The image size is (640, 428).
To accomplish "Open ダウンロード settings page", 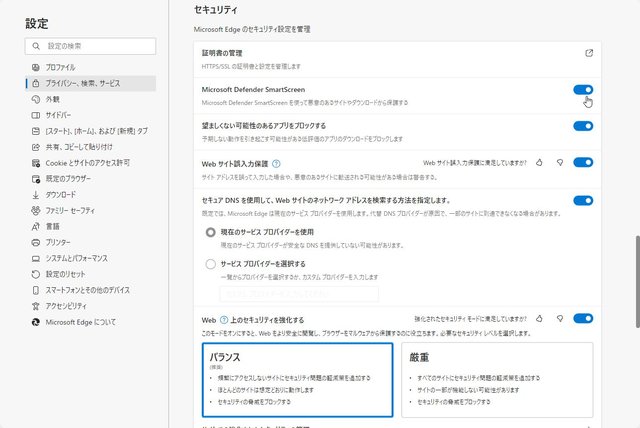I will (91, 195).
